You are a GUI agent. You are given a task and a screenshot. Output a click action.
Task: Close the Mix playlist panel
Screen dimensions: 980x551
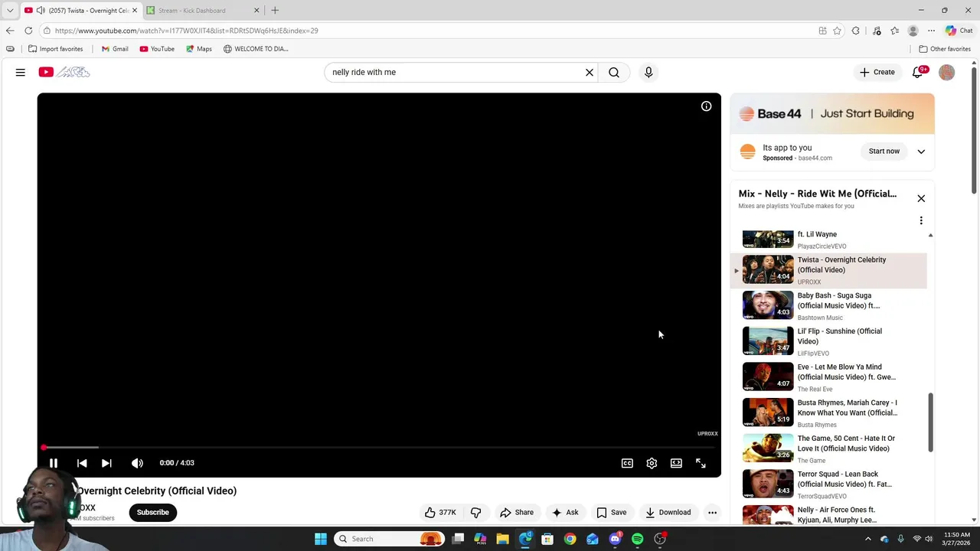[921, 198]
